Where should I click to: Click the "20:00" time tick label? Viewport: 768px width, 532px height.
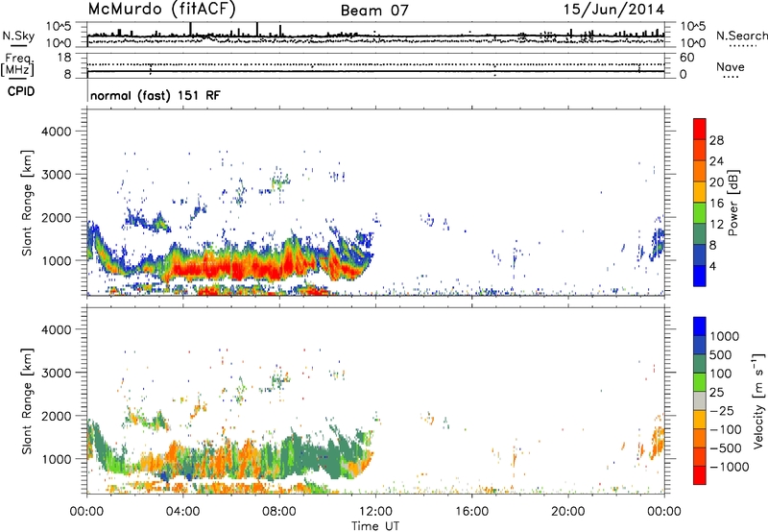click(x=567, y=512)
